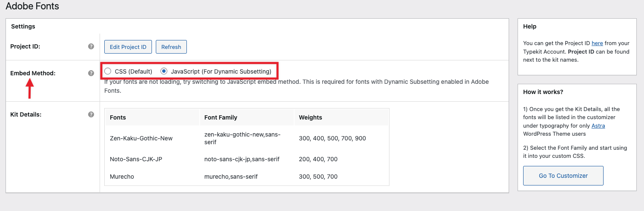Viewport: 644px width, 211px height.
Task: Click the Edit Project ID button
Action: (128, 47)
